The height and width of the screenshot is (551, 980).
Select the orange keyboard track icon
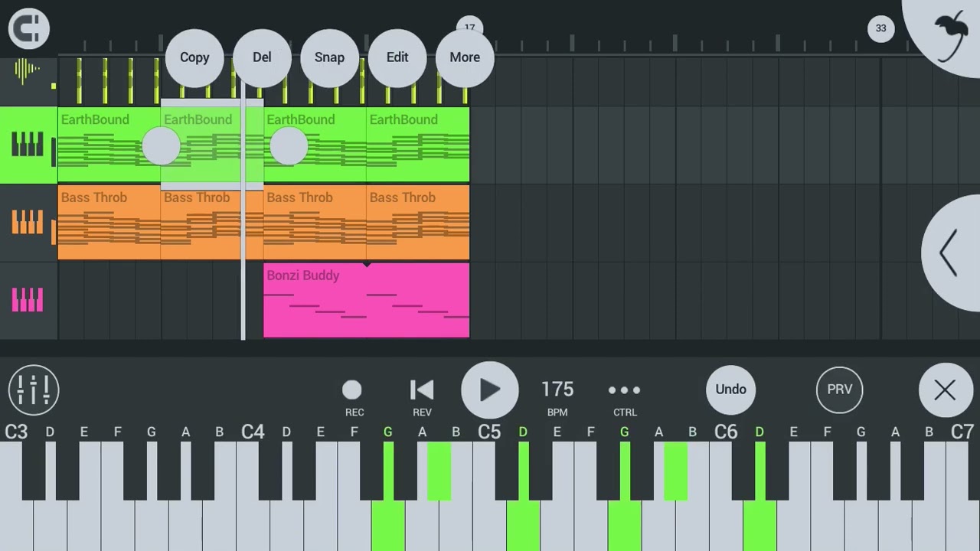click(x=27, y=223)
